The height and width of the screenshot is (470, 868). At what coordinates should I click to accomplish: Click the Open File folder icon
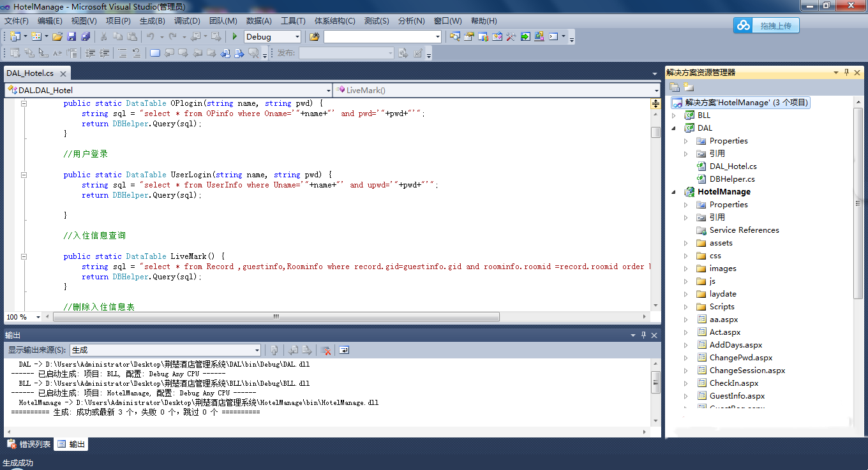tap(57, 37)
